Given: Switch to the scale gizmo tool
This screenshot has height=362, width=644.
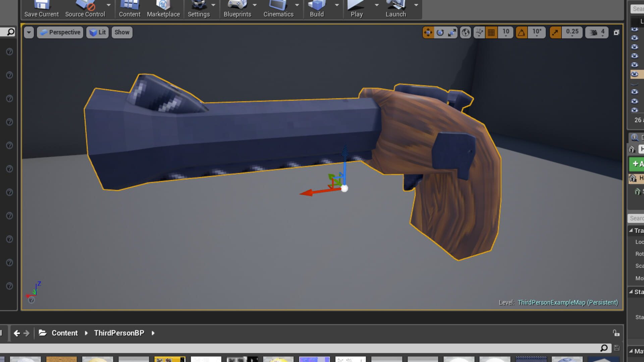Looking at the screenshot, I should tap(452, 33).
